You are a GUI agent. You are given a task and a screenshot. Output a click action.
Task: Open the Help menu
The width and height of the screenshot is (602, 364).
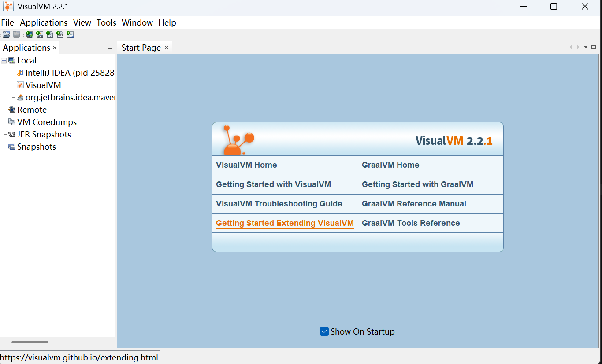tap(167, 22)
